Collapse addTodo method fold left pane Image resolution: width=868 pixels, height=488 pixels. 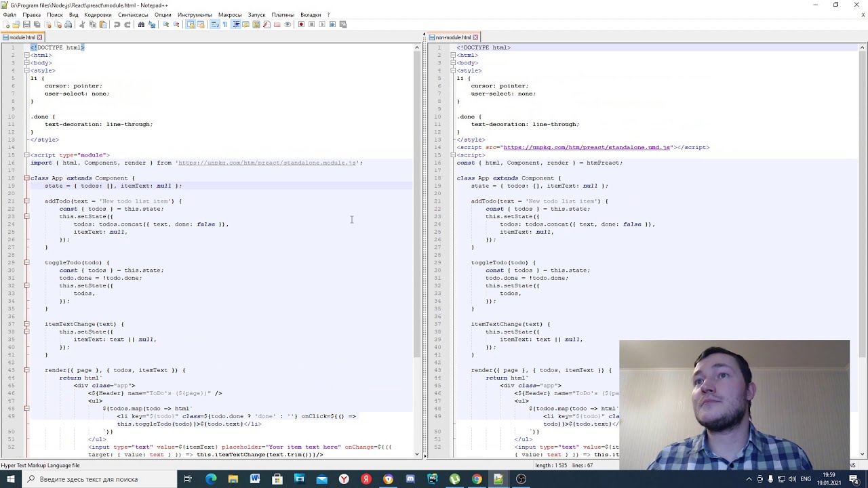[x=26, y=201]
